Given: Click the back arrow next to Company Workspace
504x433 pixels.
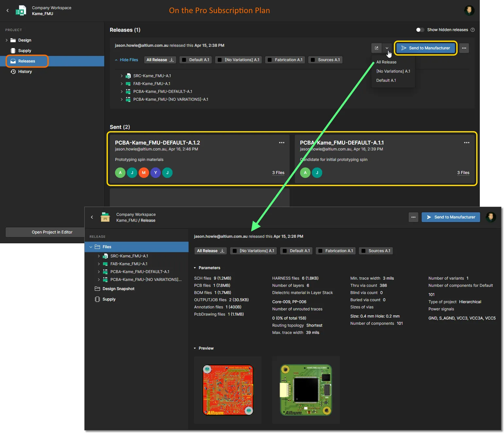Looking at the screenshot, I should 8,10.
